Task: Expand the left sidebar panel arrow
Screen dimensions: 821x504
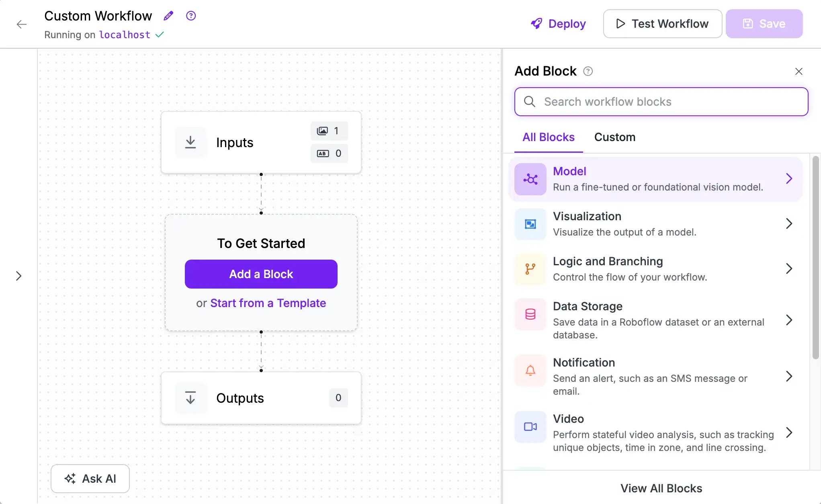Action: pyautogui.click(x=18, y=276)
